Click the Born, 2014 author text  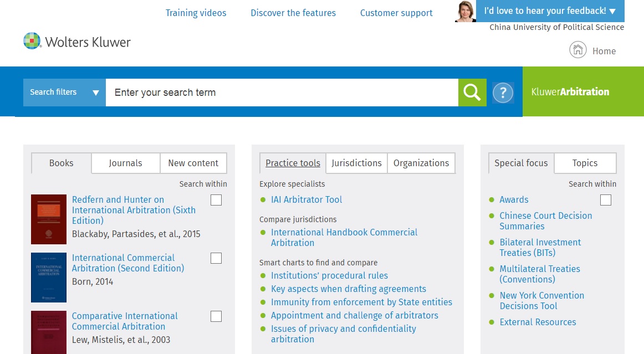pyautogui.click(x=93, y=282)
